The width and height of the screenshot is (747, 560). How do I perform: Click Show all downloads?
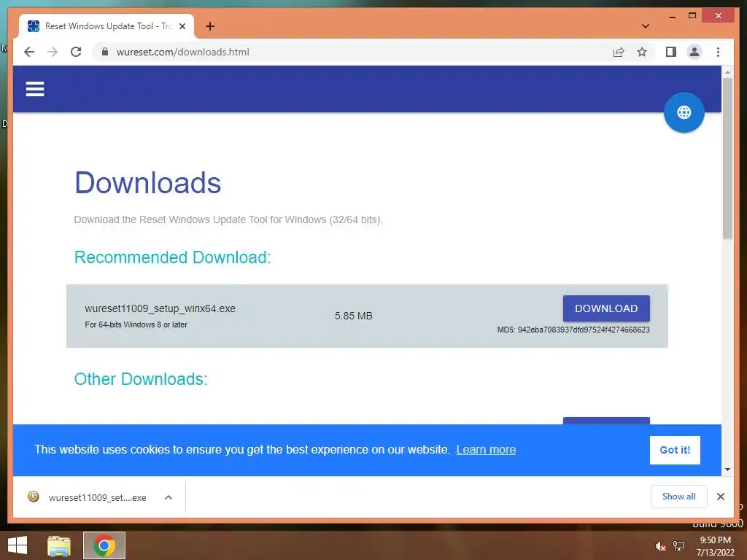pos(679,497)
